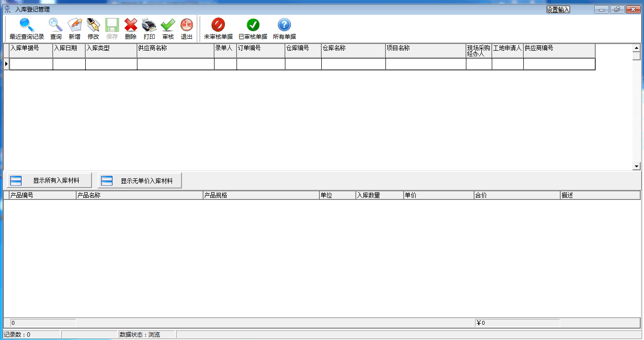The width and height of the screenshot is (644, 340).
Task: Filter by 已审核单据 approved documents
Action: [253, 25]
